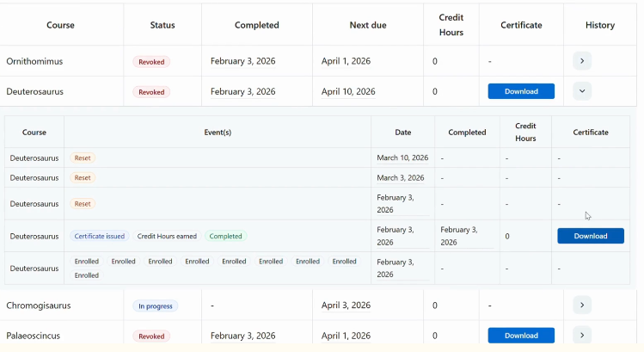Click the Reset tag dated March 3, 2026
Screen dimensions: 644x352
(83, 178)
